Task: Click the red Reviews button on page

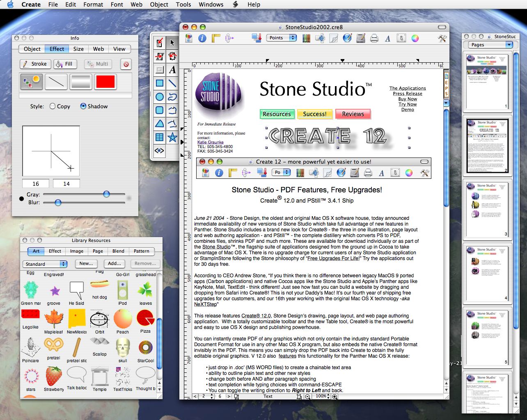Action: [353, 114]
